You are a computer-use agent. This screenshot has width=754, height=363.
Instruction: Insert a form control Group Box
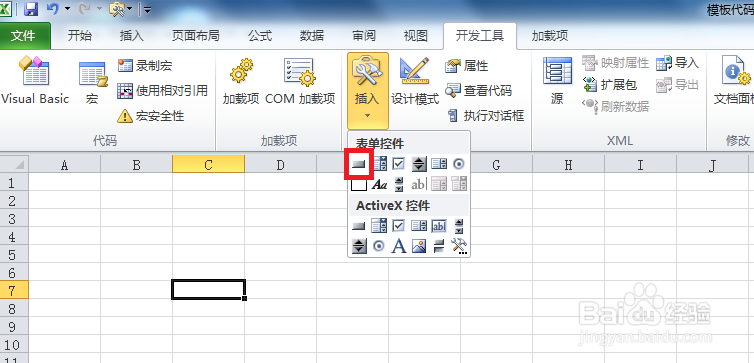359,184
